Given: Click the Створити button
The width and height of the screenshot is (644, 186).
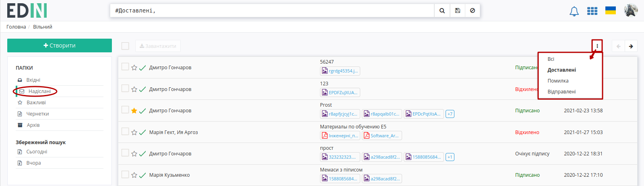Looking at the screenshot, I should [x=60, y=45].
